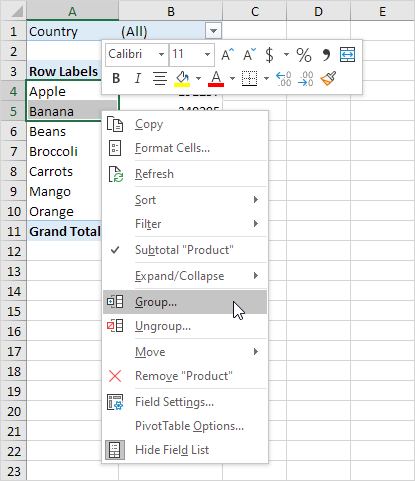The width and height of the screenshot is (415, 481).
Task: Click the Increase Font Size icon
Action: coord(228,55)
